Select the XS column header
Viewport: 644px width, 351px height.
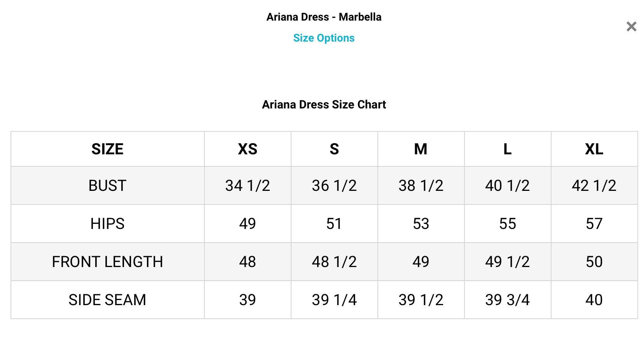(248, 149)
